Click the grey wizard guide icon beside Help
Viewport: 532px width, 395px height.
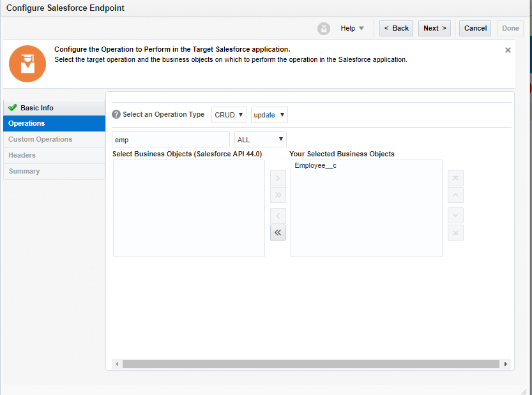(324, 29)
